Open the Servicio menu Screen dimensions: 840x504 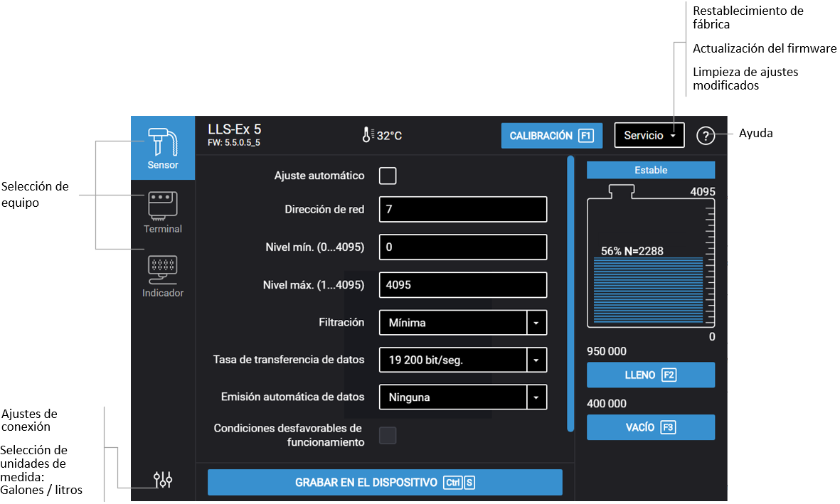click(x=649, y=136)
